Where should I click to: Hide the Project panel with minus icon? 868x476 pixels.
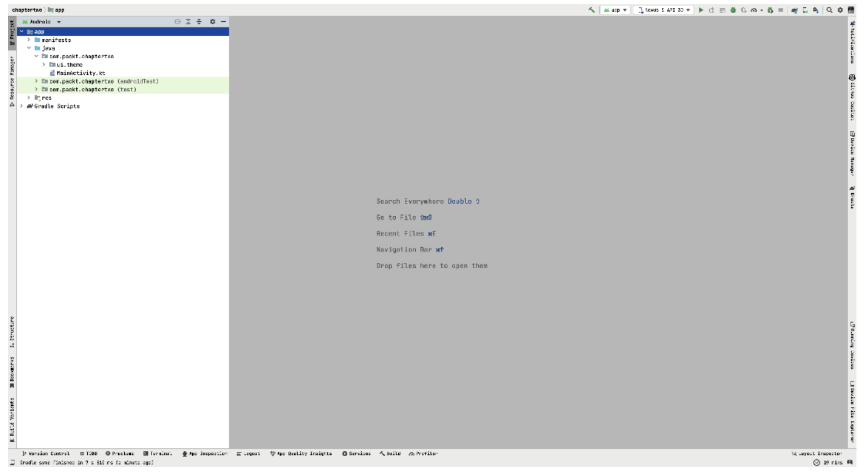223,22
